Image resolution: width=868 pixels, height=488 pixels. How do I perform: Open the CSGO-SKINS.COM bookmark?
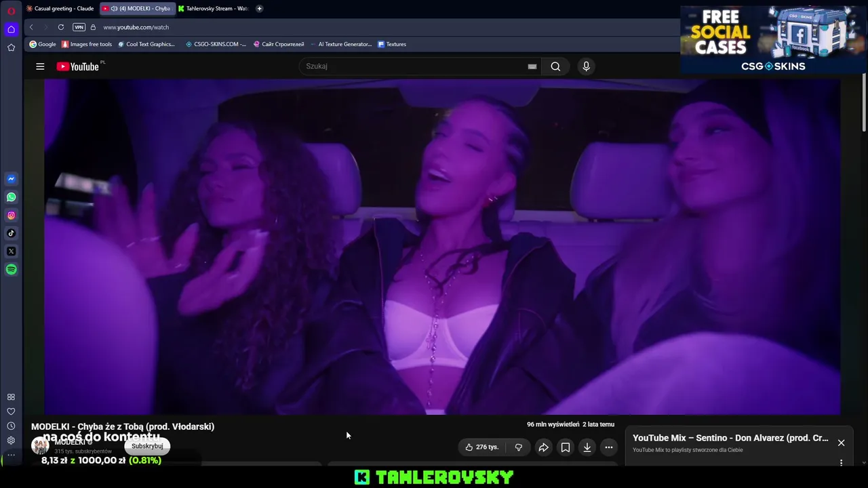216,44
